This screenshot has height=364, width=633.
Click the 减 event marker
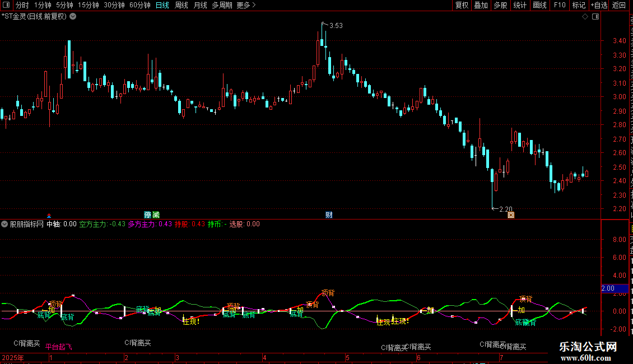[x=155, y=214]
